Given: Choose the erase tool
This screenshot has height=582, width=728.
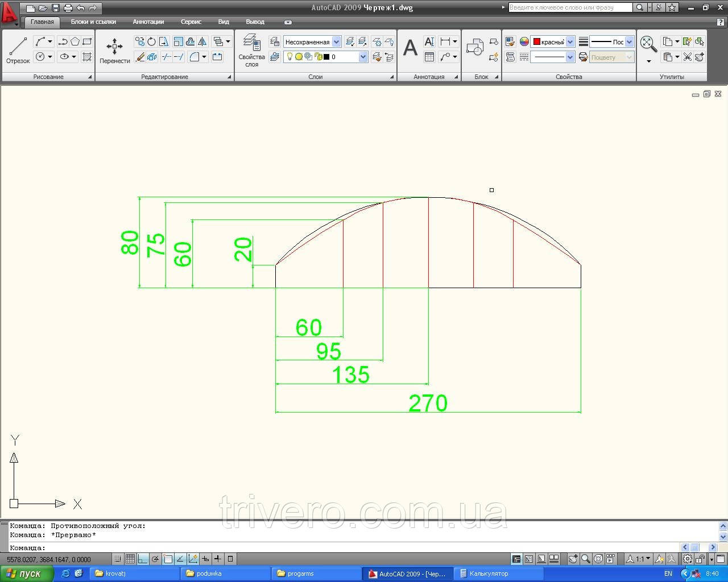Looking at the screenshot, I should (x=140, y=57).
